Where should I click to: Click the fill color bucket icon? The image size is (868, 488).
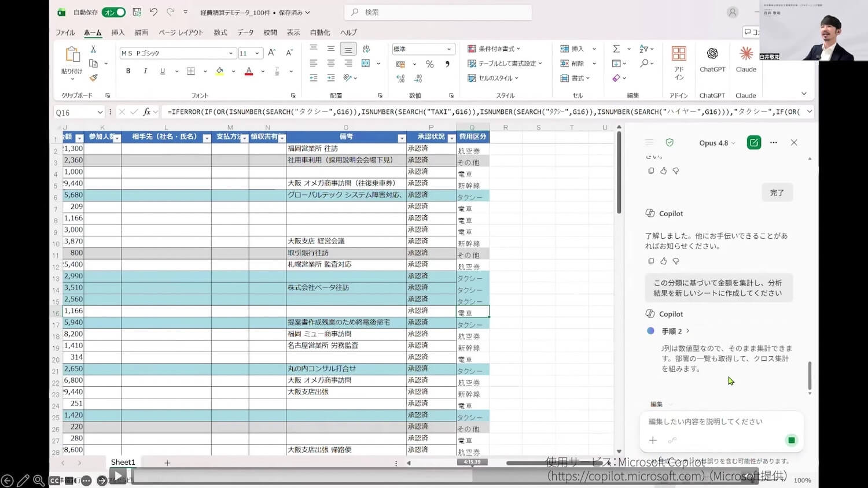point(219,71)
